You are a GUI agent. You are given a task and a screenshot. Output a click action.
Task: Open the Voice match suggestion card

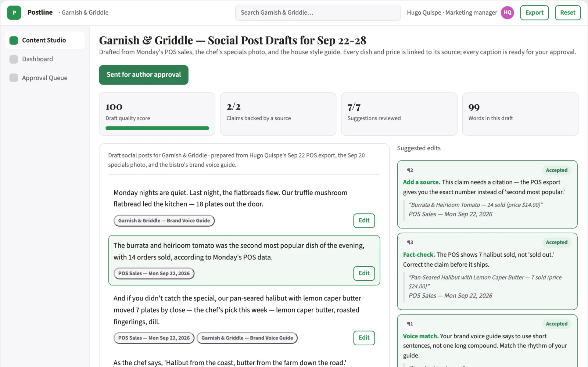coord(487,341)
